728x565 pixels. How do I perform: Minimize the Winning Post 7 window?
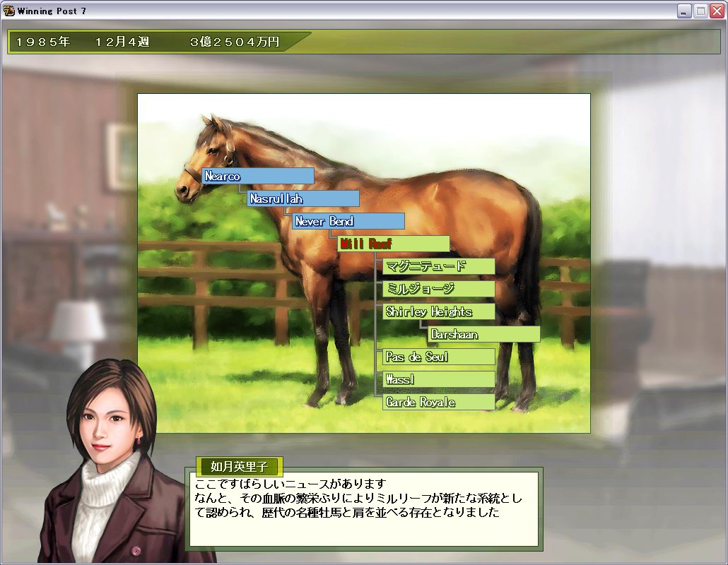tap(683, 11)
